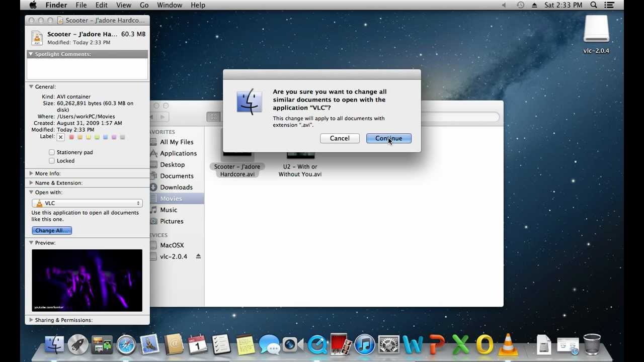Expand the Name & Extension section
This screenshot has height=362, width=644.
point(31,183)
